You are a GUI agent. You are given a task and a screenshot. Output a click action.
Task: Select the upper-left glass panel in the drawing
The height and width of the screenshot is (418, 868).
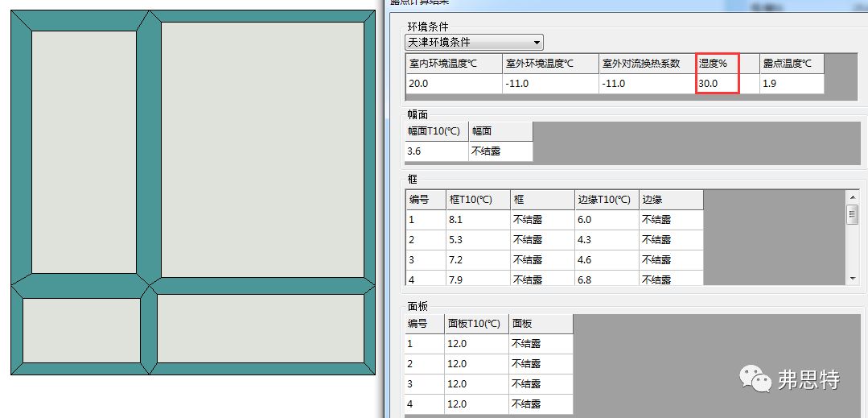(84, 151)
